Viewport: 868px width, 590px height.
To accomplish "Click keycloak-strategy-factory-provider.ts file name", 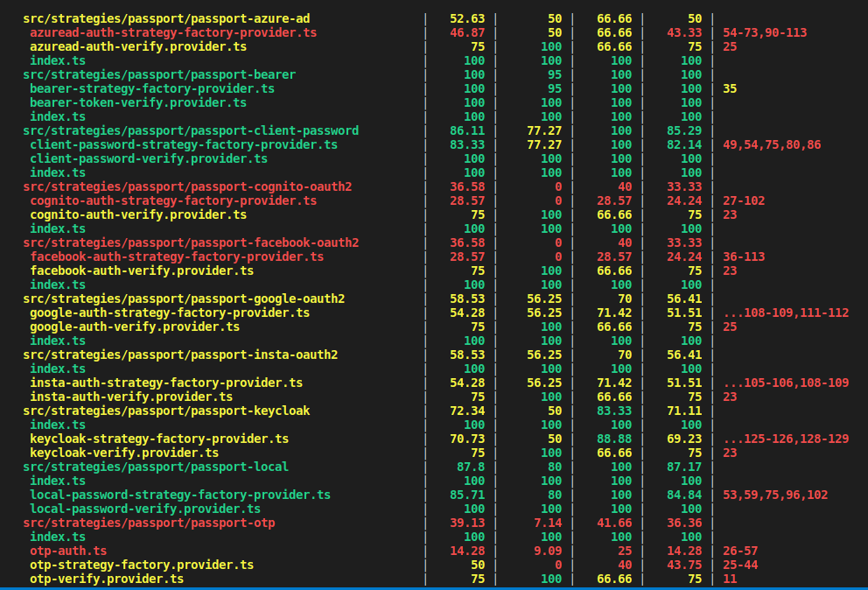I will click(159, 439).
